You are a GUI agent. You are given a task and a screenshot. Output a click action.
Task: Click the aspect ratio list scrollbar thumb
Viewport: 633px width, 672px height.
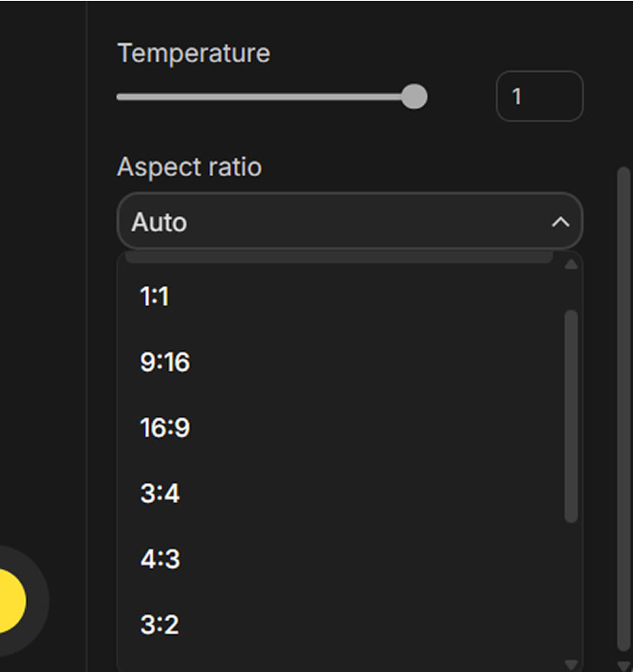[571, 416]
